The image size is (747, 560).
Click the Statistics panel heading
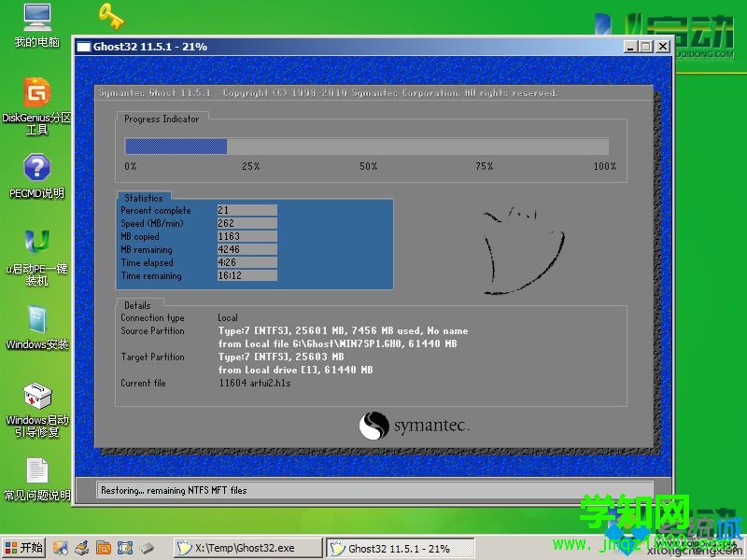144,198
